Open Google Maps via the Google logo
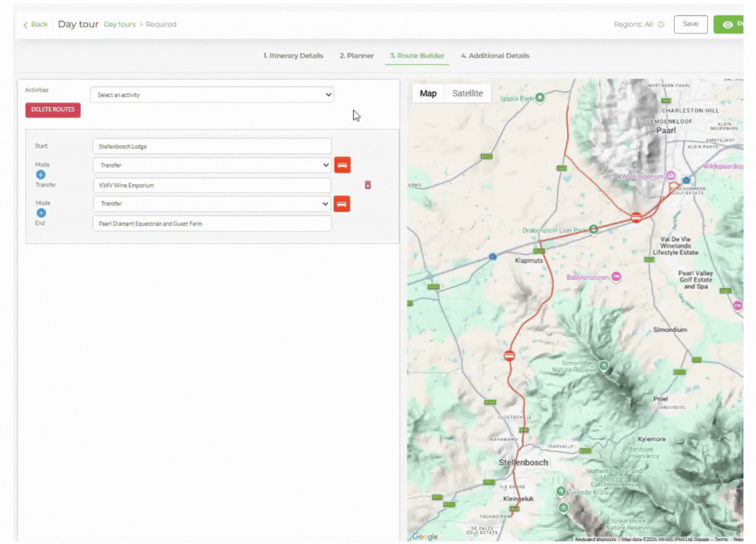This screenshot has width=756, height=544. click(x=425, y=536)
